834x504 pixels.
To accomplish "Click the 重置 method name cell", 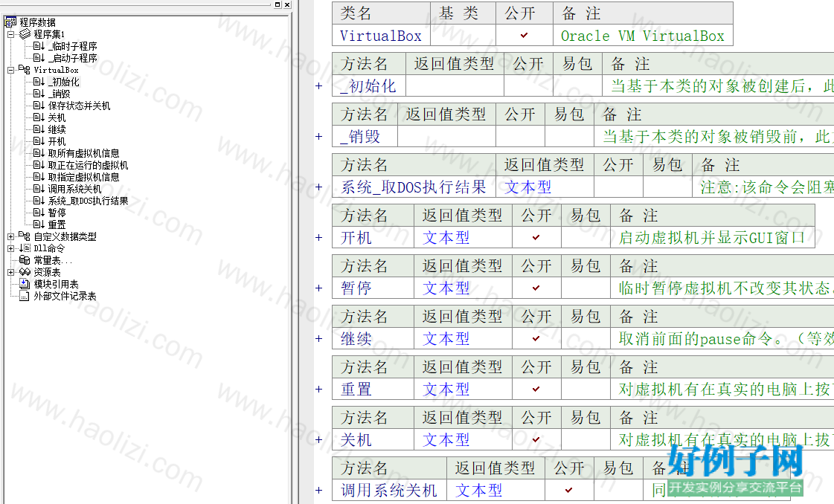I will pyautogui.click(x=373, y=390).
